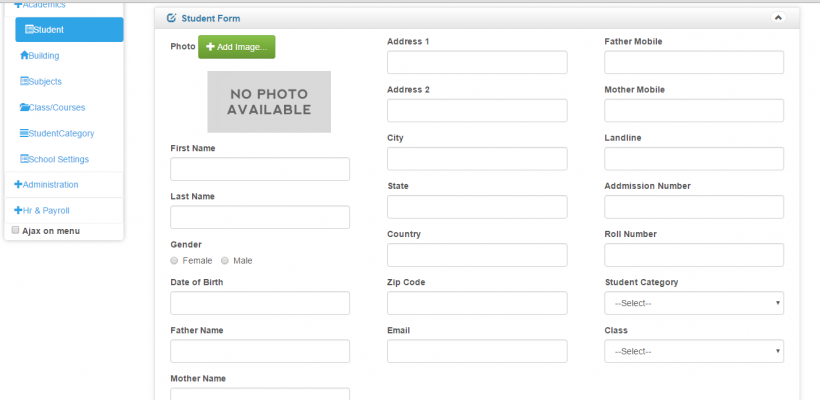Click the Student menu icon in sidebar

coord(29,30)
